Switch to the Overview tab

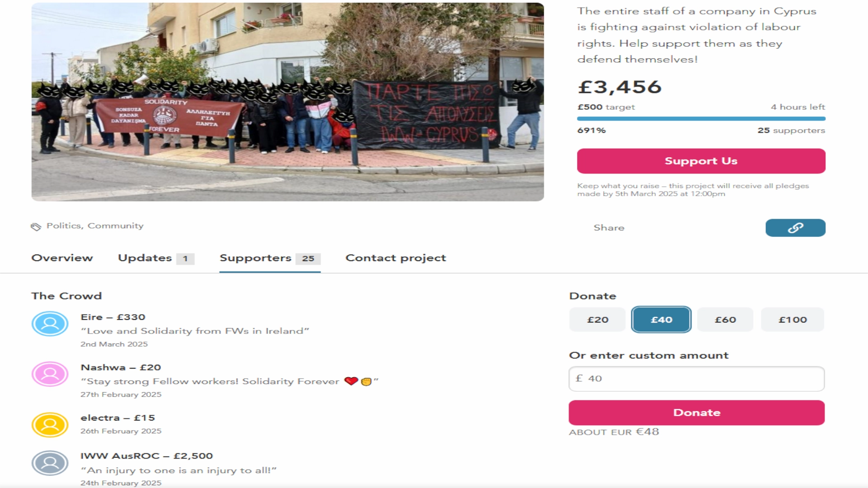[62, 258]
